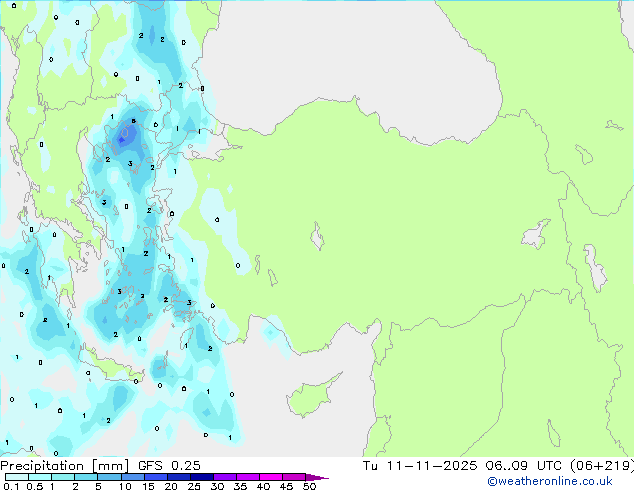
Task: Click the "10" legend value label
Action: [125, 486]
